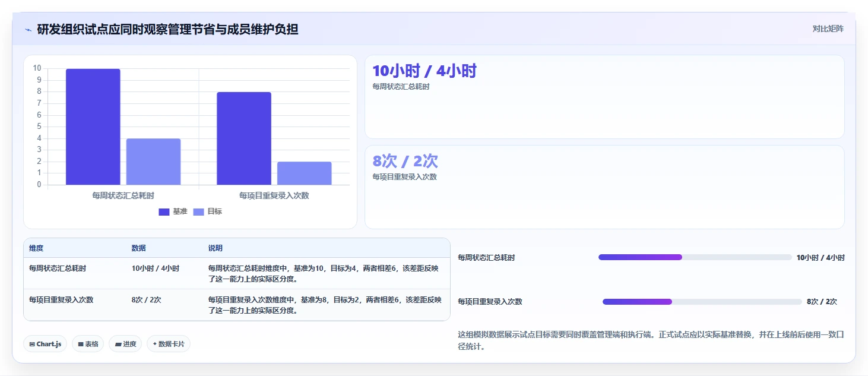868x376 pixels.
Task: Click the title 研发组织试点应同时观察管理节省与成员维护负担
Action: click(x=167, y=29)
